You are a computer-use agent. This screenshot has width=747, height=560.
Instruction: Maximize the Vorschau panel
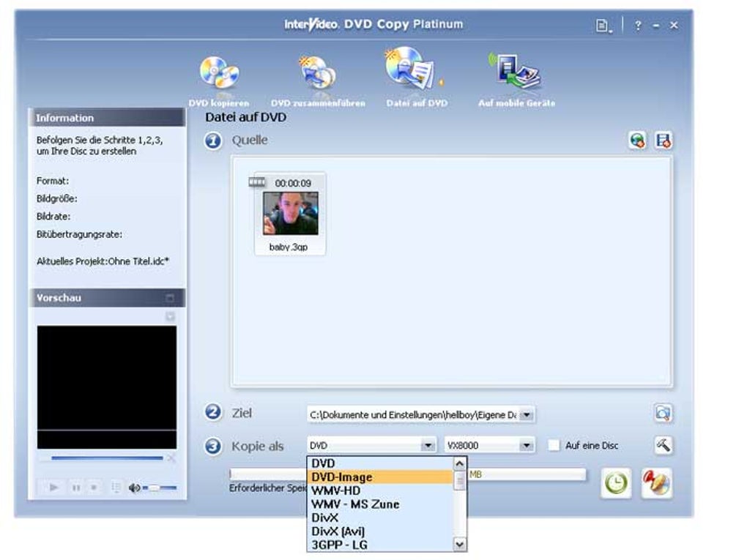click(170, 298)
